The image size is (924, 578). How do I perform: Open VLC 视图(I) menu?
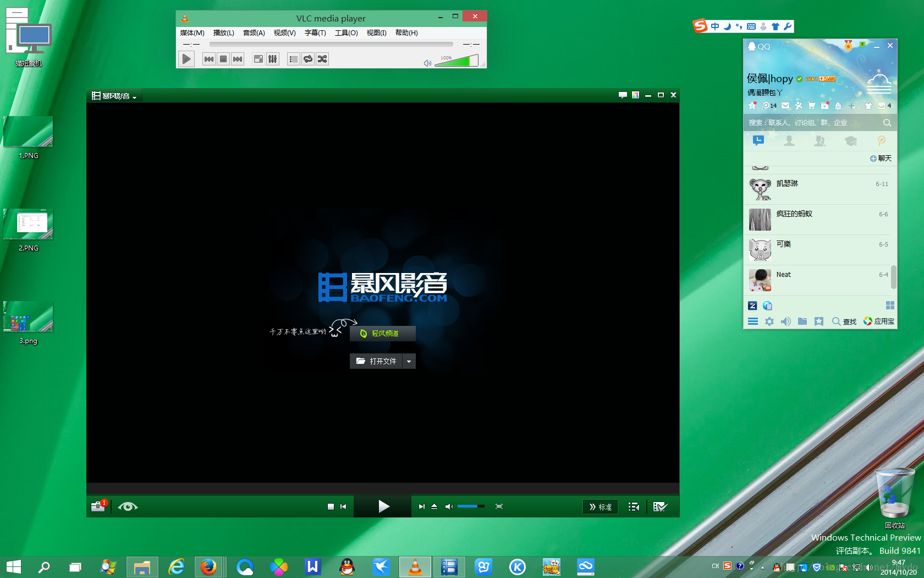[377, 33]
